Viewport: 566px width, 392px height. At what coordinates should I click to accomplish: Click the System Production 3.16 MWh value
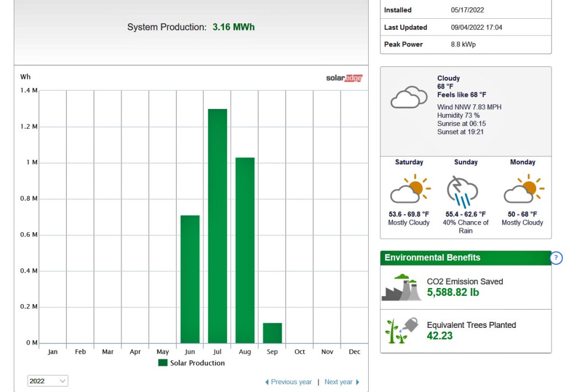pyautogui.click(x=233, y=27)
